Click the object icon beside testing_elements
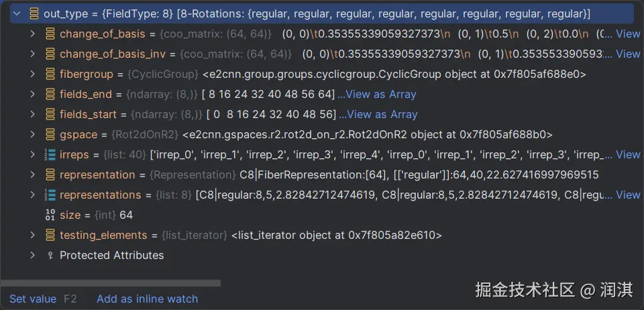644x310 pixels. 50,235
